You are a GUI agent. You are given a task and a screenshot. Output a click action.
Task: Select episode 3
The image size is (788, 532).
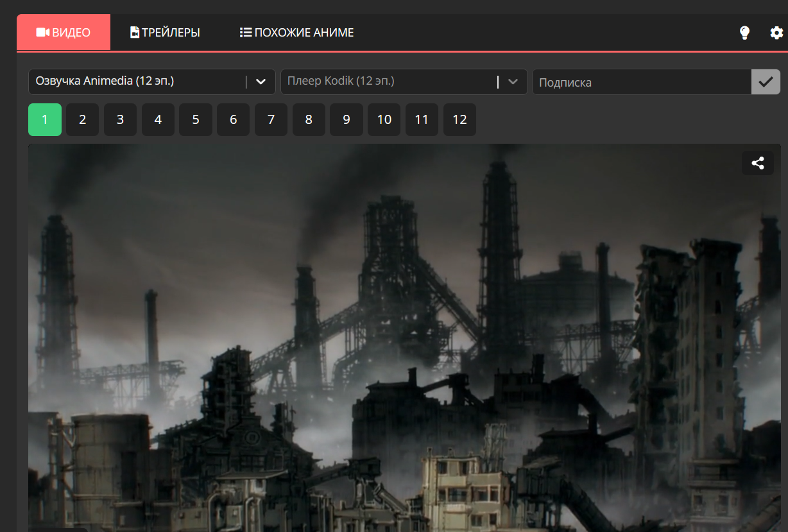coord(120,119)
